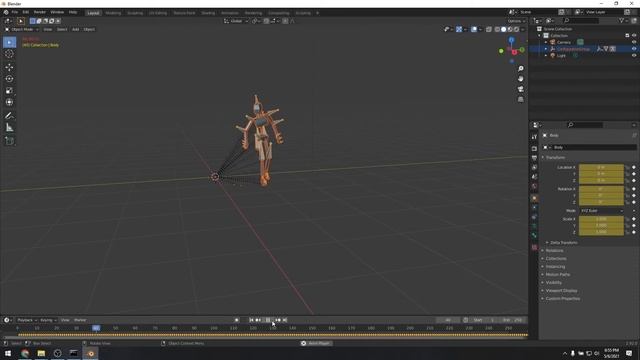This screenshot has width=640, height=360.
Task: Select the Annotate tool
Action: click(9, 116)
